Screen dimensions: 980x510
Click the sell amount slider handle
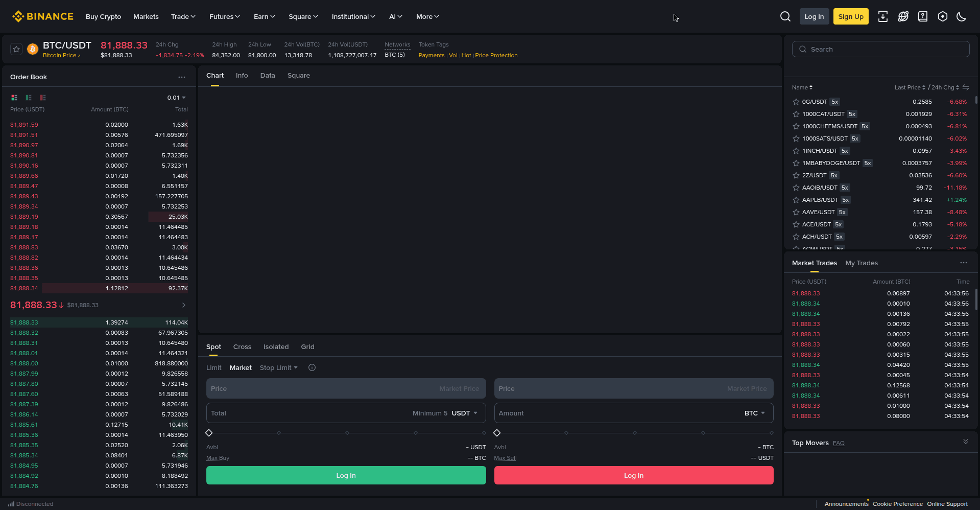497,433
